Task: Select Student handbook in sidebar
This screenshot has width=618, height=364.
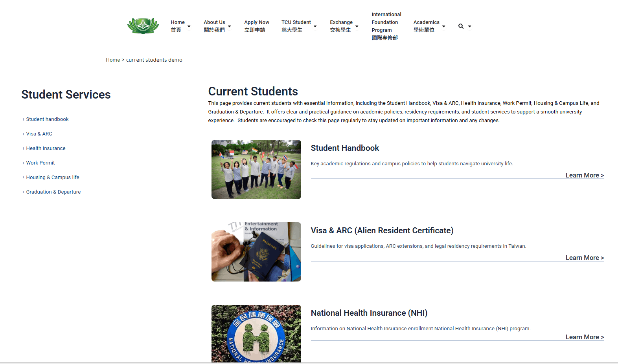Action: (47, 119)
